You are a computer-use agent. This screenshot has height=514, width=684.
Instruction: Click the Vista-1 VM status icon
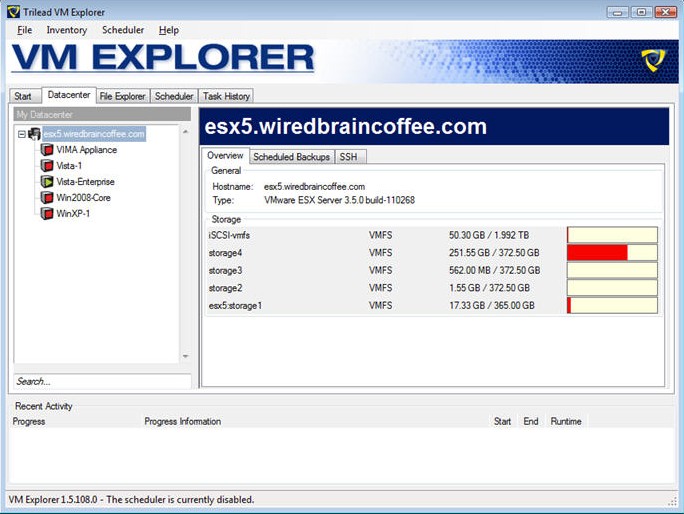[46, 166]
